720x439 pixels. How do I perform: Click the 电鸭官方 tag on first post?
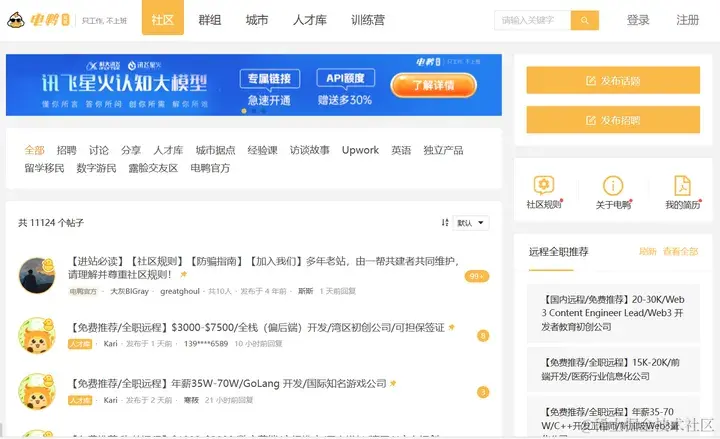point(83,291)
